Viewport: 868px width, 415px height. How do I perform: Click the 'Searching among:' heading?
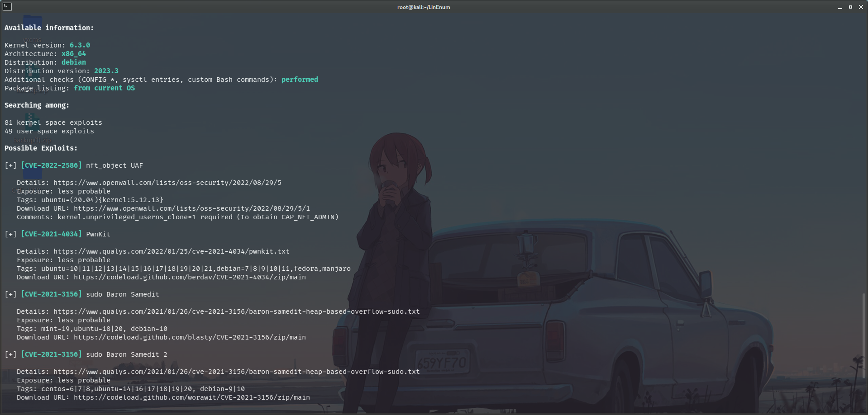[37, 105]
